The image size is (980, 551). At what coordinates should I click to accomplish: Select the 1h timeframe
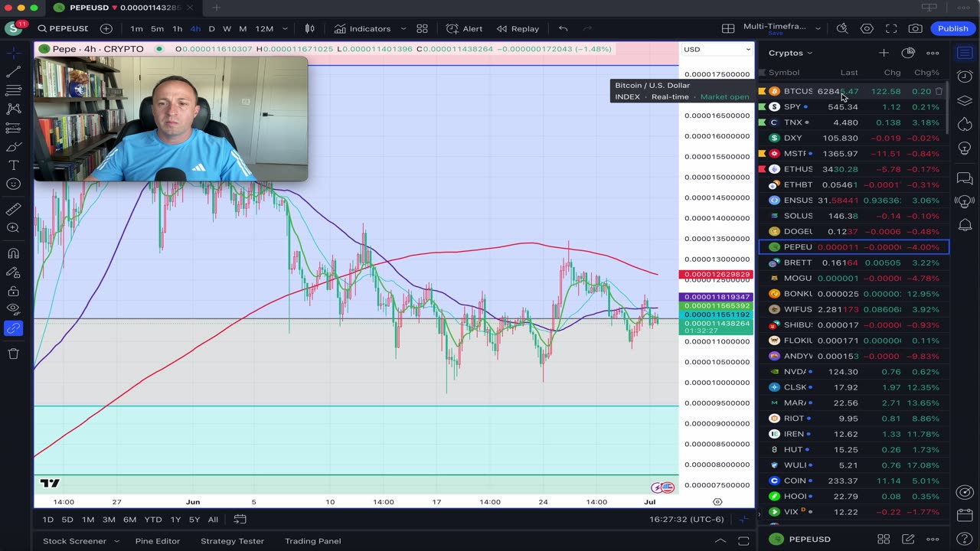177,28
